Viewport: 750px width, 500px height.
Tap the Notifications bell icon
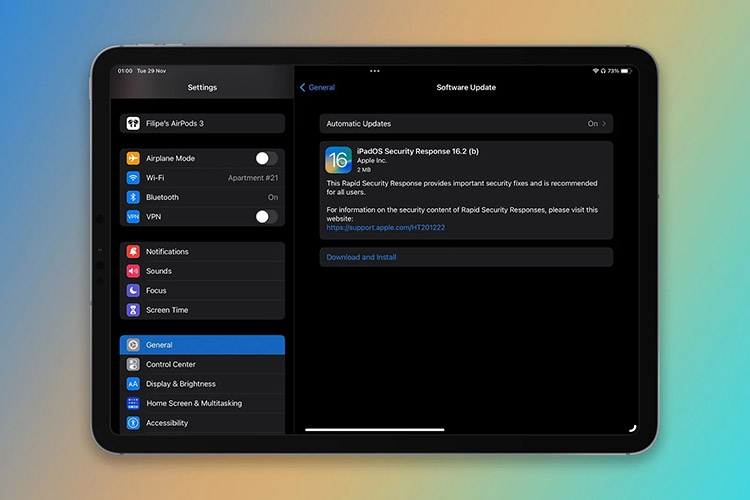click(133, 252)
